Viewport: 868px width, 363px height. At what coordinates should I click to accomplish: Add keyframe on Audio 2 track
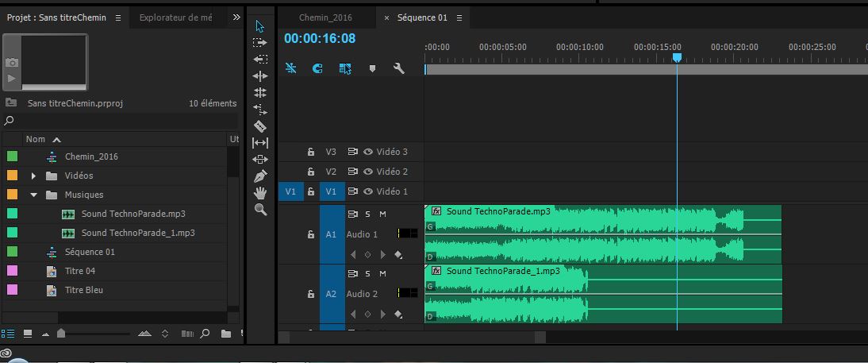(367, 315)
